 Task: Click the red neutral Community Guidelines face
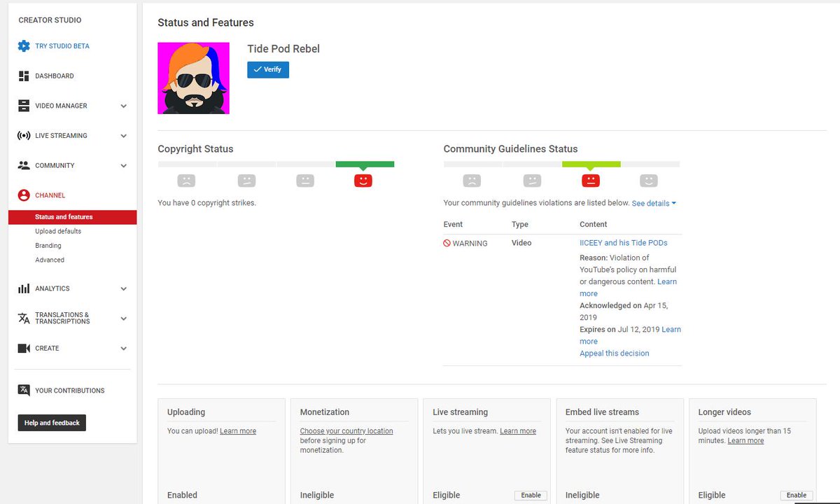pyautogui.click(x=591, y=181)
